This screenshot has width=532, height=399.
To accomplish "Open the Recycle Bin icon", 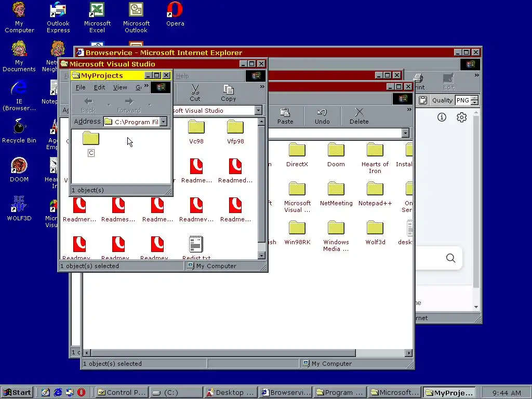I will [19, 131].
